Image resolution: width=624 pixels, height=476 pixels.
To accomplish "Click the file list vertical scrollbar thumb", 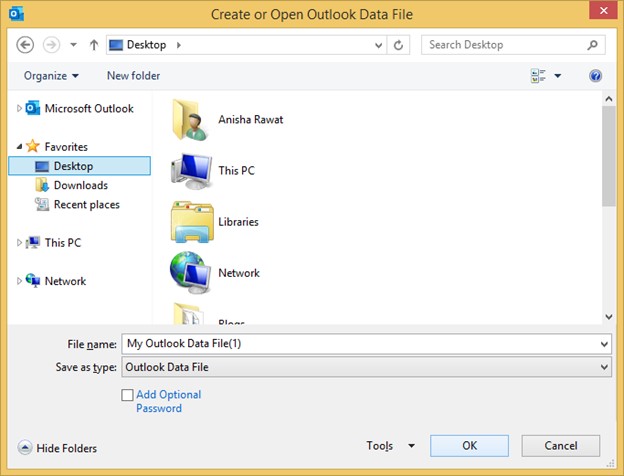I will click(609, 156).
